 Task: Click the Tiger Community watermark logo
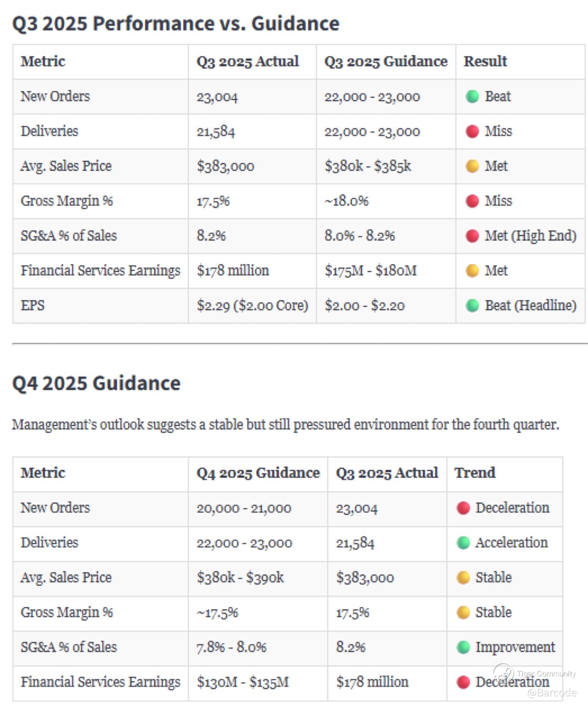[x=503, y=673]
